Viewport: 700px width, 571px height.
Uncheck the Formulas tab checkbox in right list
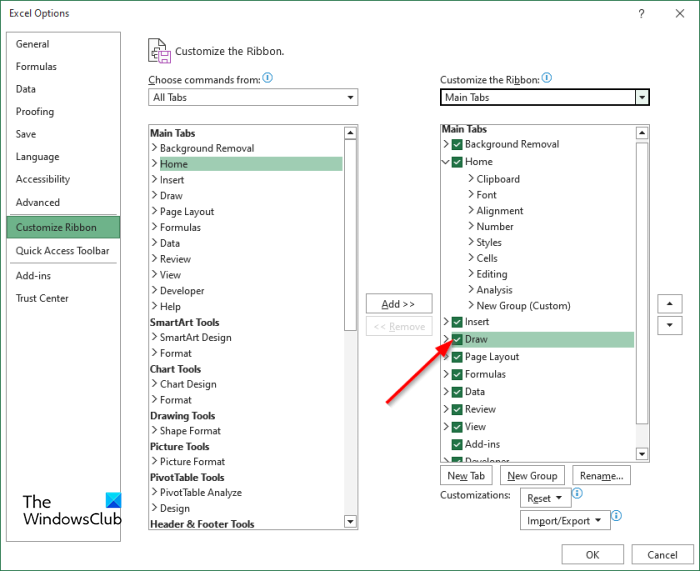457,374
